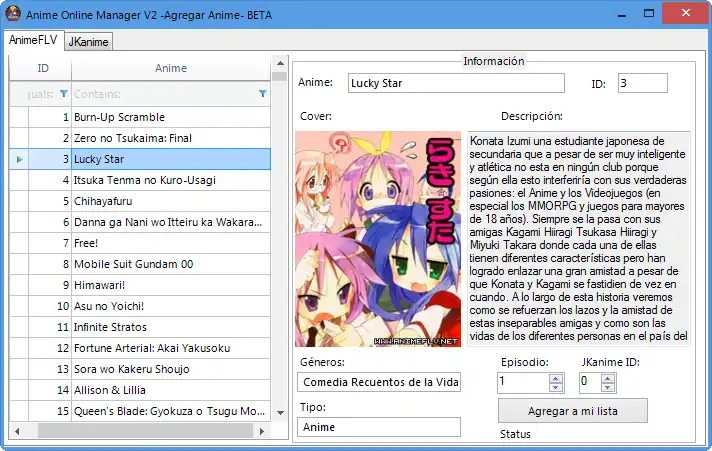Screen dimensions: 712x451
Task: Click the row selector arrow beside Lucky Star
Action: [x=19, y=159]
